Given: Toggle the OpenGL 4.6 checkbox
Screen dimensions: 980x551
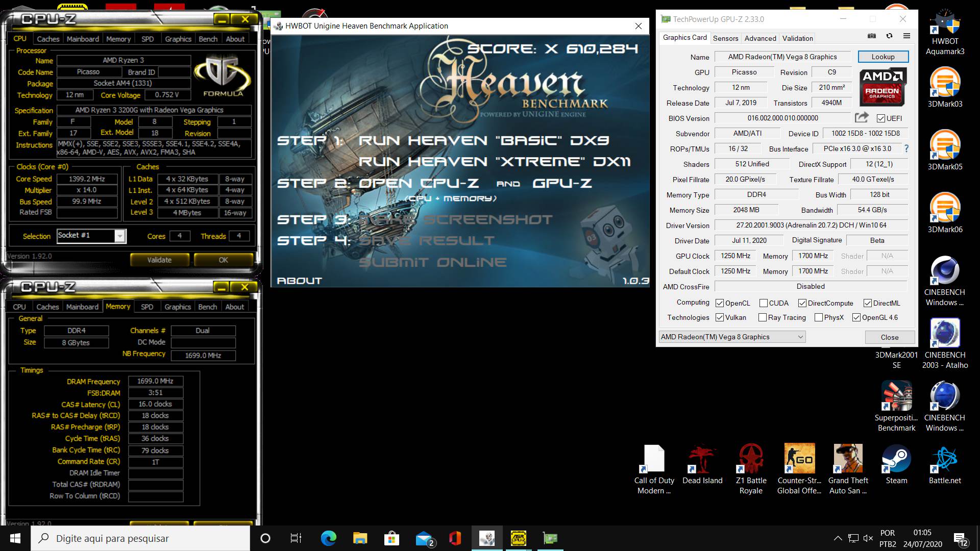Looking at the screenshot, I should (856, 317).
